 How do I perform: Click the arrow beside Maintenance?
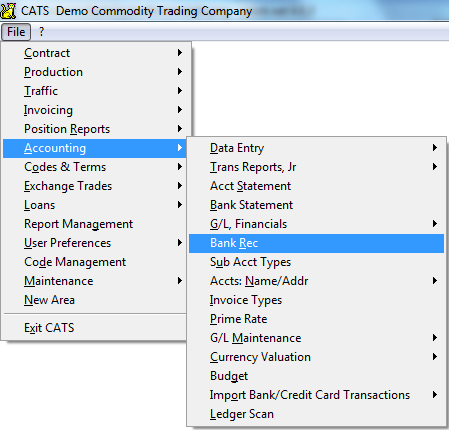(x=180, y=281)
